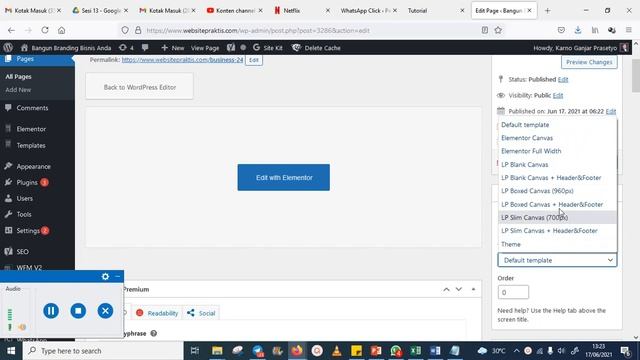Open the Windows Start menu
The image size is (640, 360).
pyautogui.click(x=11, y=351)
